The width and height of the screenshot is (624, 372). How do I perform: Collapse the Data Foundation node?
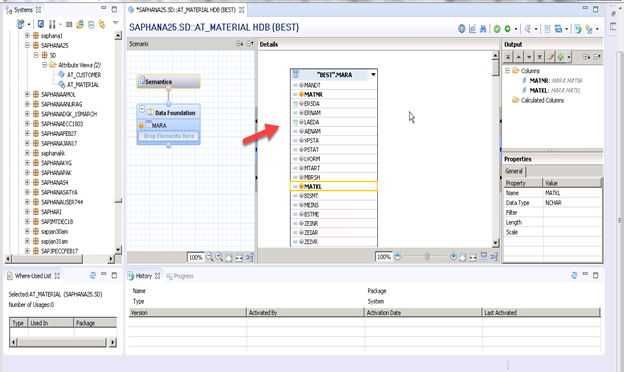click(x=142, y=109)
